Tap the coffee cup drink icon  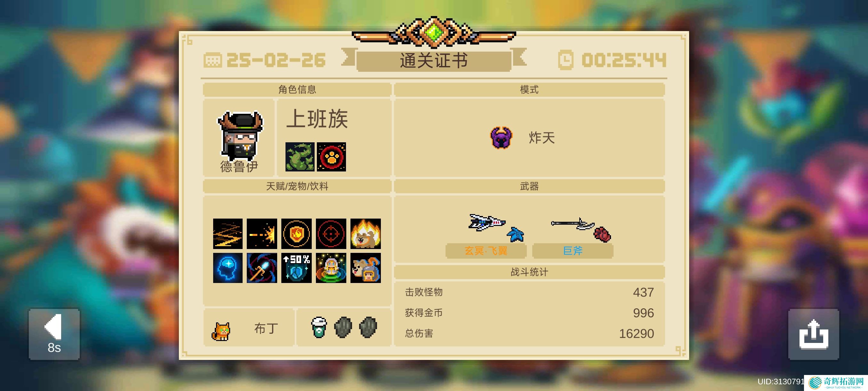tap(319, 327)
